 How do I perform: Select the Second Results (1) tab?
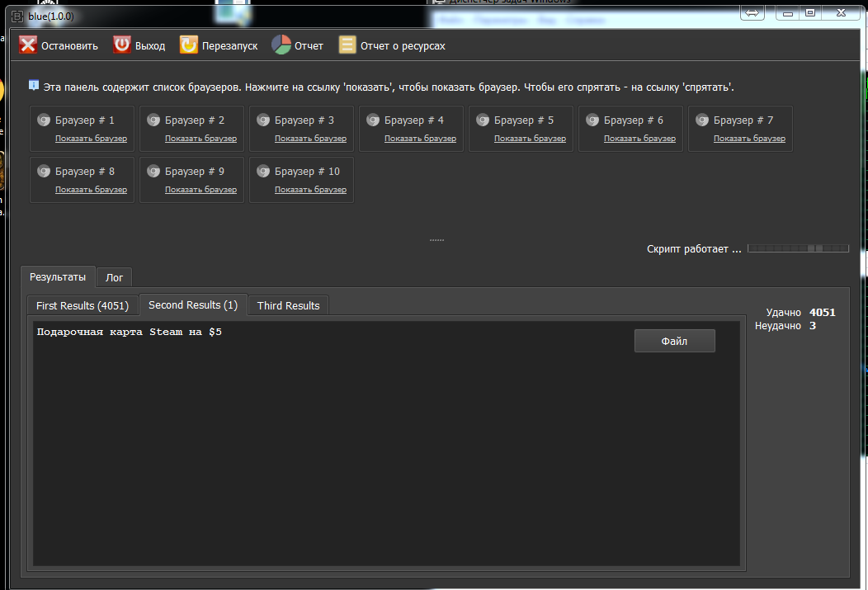click(193, 305)
